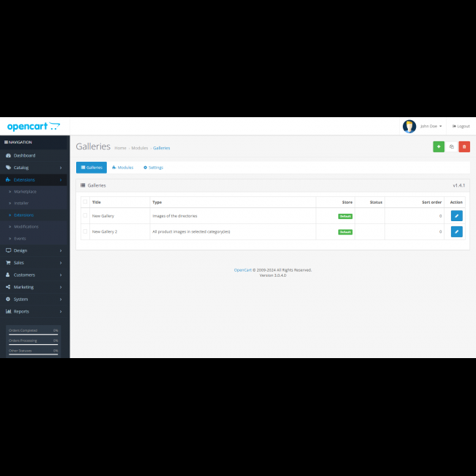Click Home in the breadcrumb

(x=120, y=148)
